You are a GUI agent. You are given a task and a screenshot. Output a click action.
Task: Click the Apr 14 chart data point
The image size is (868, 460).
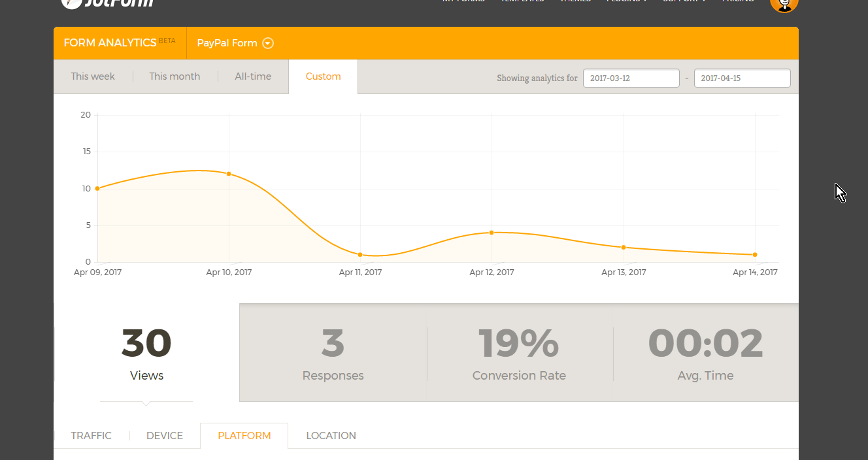(755, 255)
